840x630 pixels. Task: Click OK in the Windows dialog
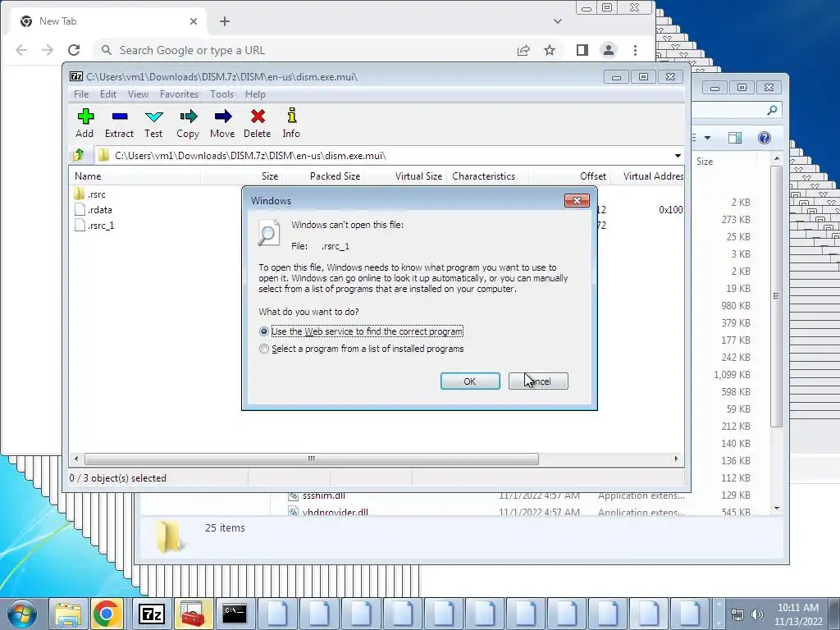coord(470,381)
